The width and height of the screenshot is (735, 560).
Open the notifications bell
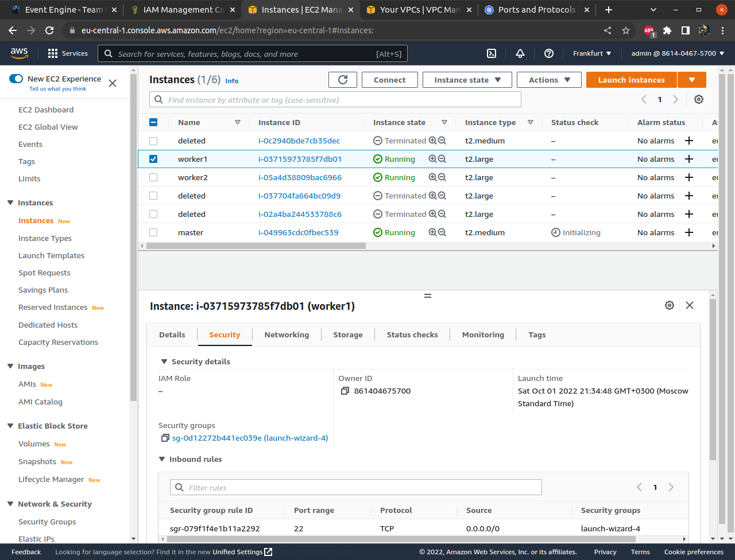coord(520,53)
